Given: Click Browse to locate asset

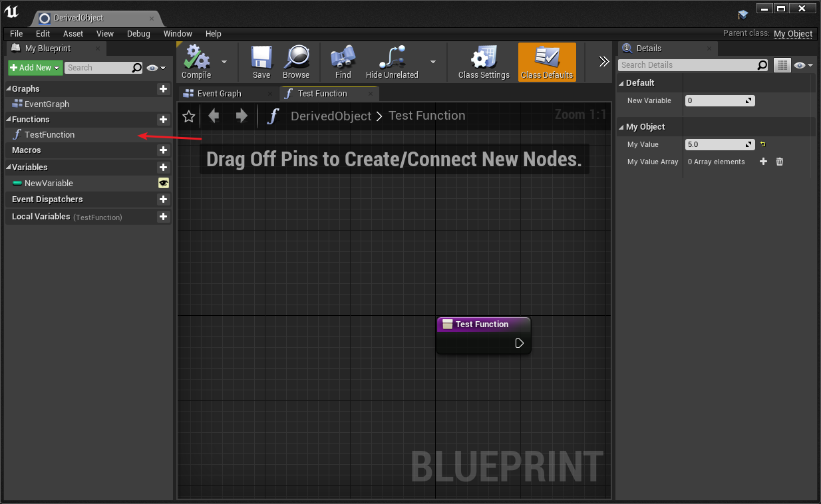Looking at the screenshot, I should [296, 62].
